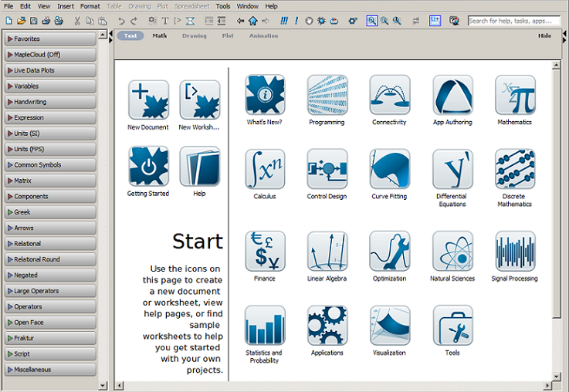This screenshot has width=569, height=392.
Task: Open the Linear Algebra icon
Action: point(327,252)
